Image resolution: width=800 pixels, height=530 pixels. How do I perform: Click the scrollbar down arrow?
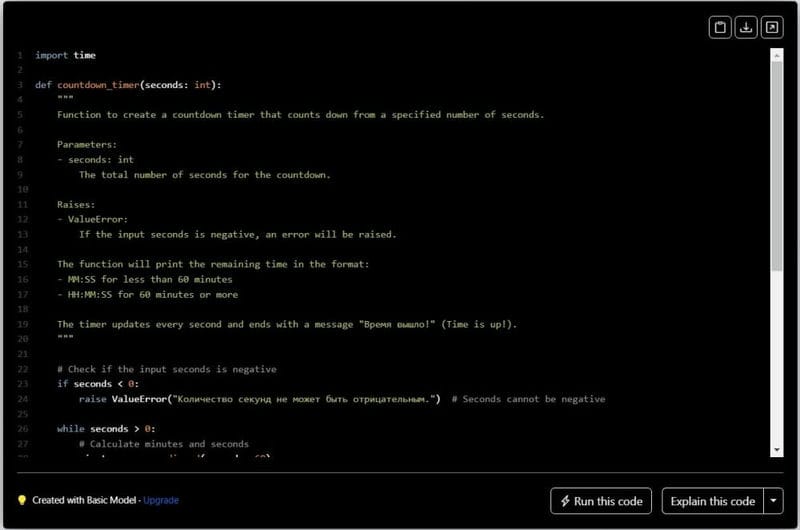point(777,450)
